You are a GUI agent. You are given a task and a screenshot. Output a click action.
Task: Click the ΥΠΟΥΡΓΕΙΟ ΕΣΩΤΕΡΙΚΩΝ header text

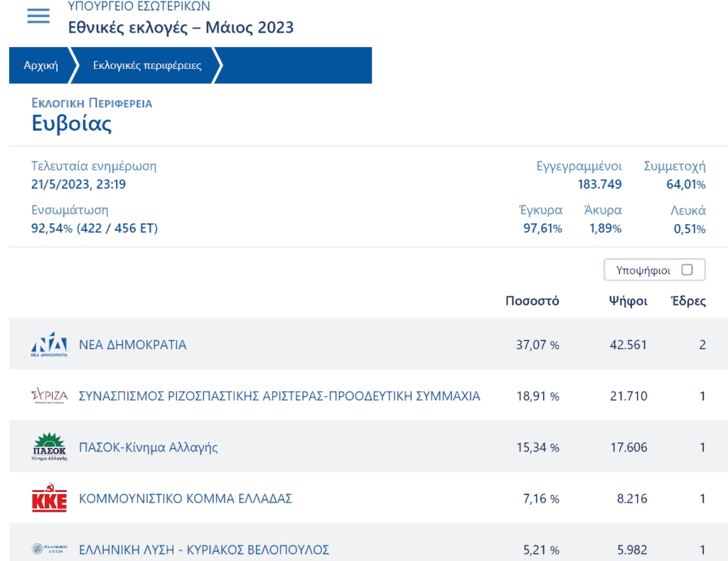pos(139,6)
